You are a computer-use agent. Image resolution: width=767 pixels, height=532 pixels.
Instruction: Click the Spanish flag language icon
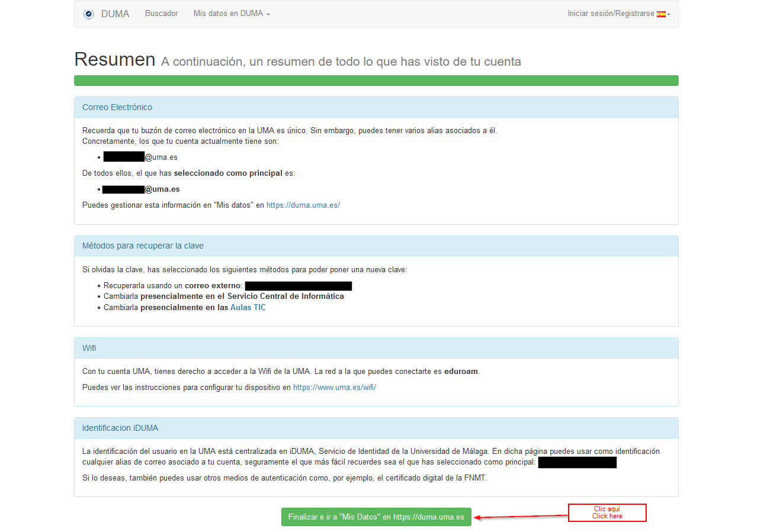661,14
